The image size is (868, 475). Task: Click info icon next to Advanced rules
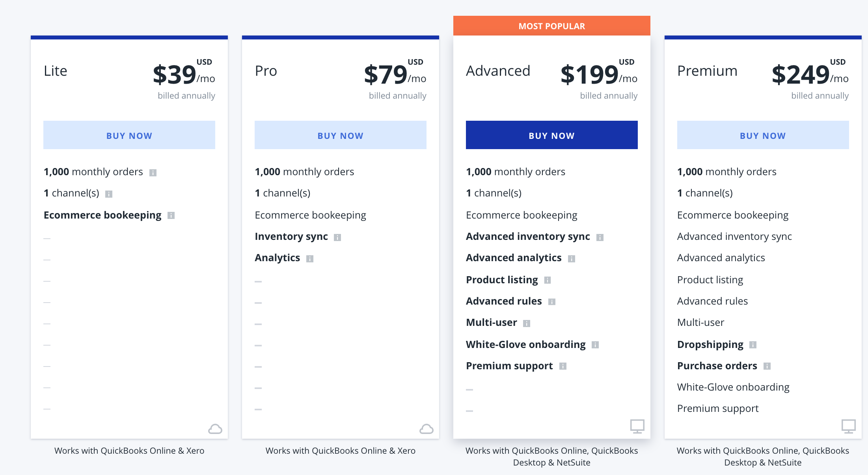click(x=552, y=302)
